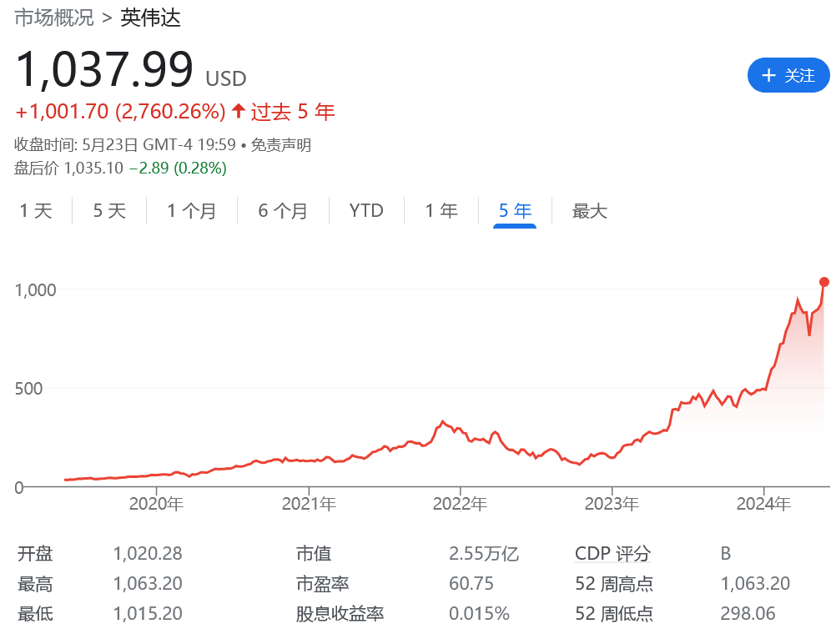Viewport: 836px width, 644px height.
Task: Click the 最低 value 1,015.20
Action: click(x=148, y=614)
